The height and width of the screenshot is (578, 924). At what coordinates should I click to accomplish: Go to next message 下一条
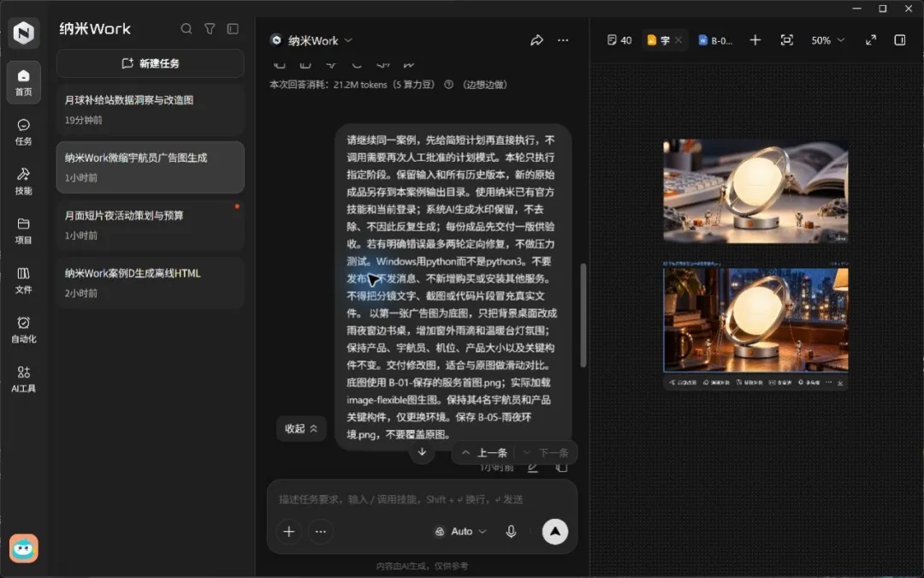tap(546, 453)
